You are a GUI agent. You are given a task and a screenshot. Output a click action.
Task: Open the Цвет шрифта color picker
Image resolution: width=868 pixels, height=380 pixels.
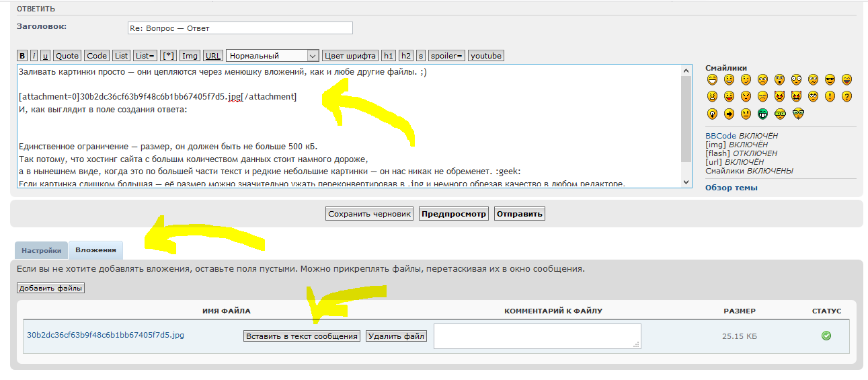350,56
